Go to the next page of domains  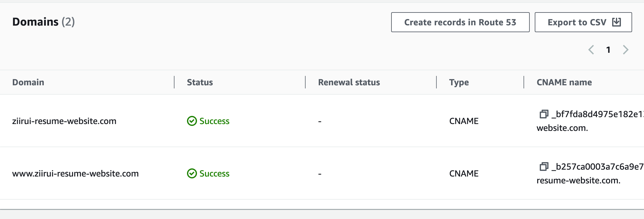coord(626,50)
